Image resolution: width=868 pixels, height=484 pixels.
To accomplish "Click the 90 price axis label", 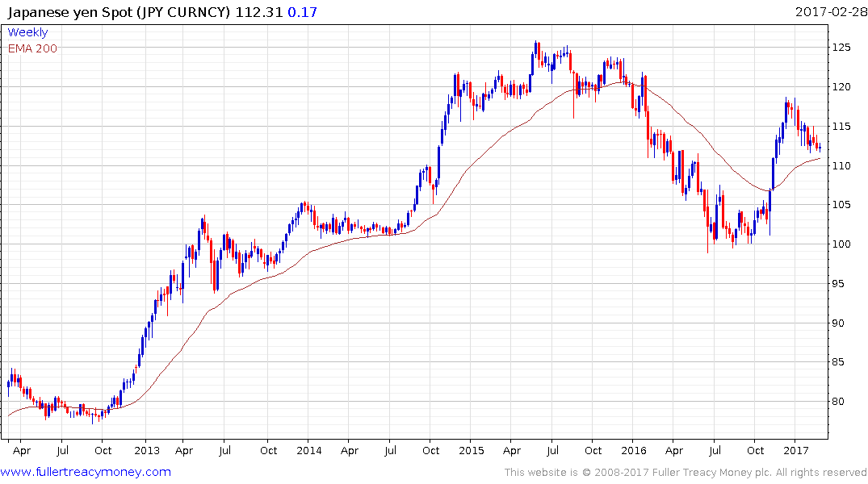I will 839,323.
